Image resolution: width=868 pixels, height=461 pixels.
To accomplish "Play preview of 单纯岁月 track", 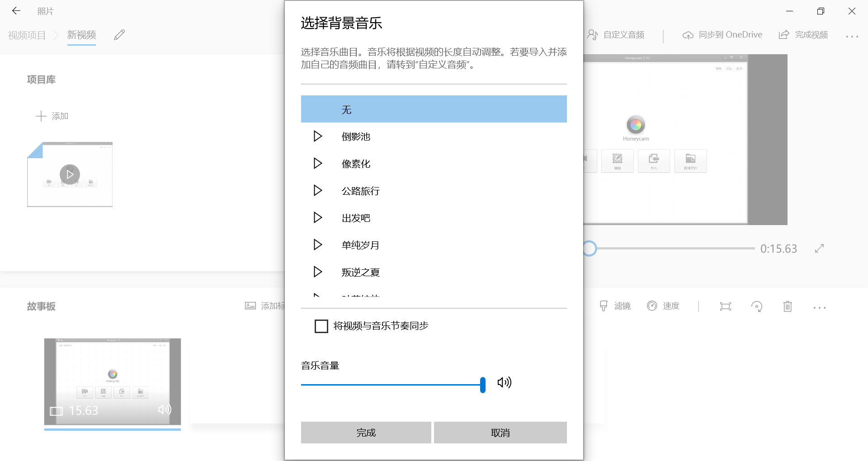I will coord(318,245).
